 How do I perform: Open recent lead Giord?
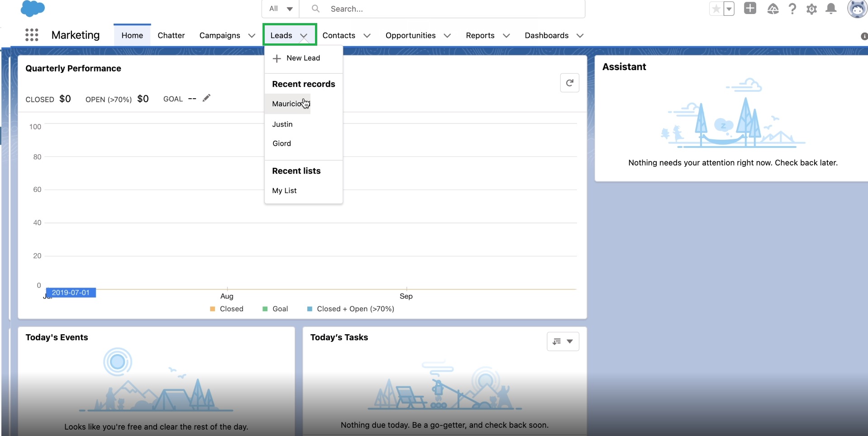[x=281, y=143]
